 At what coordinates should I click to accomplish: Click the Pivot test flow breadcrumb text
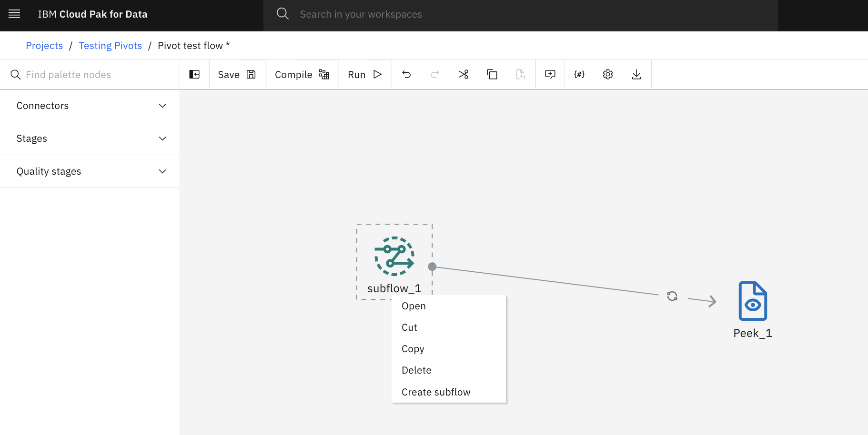[194, 46]
